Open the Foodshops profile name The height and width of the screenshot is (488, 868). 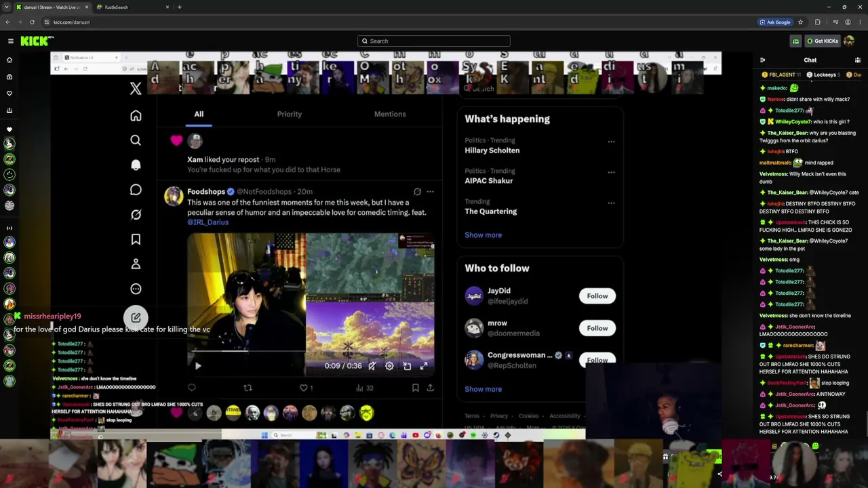206,192
